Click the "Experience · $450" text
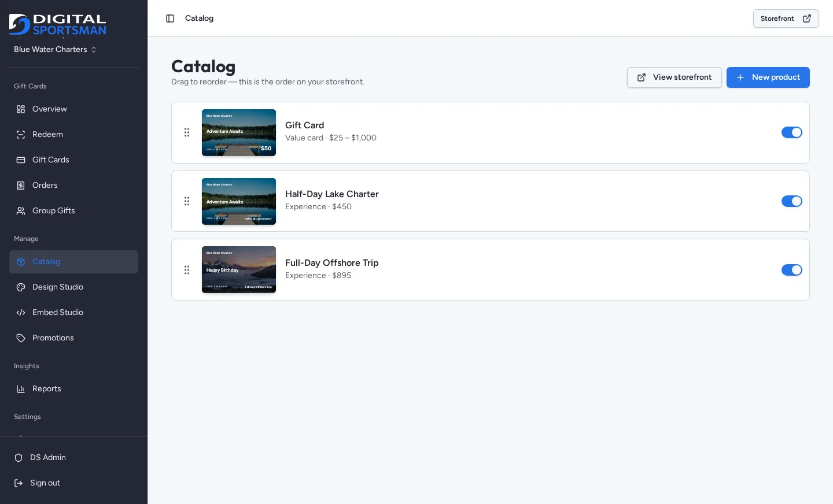This screenshot has width=833, height=504. point(318,207)
